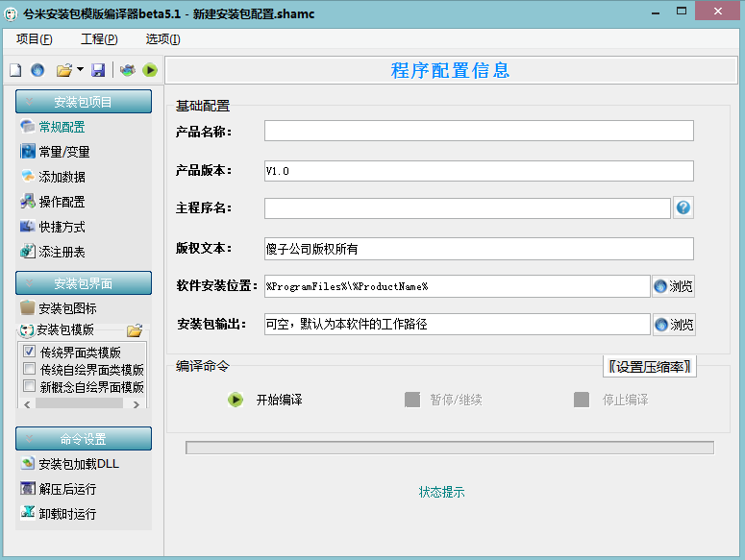Open the 工程(P) menu
This screenshot has width=745, height=560.
click(x=99, y=39)
